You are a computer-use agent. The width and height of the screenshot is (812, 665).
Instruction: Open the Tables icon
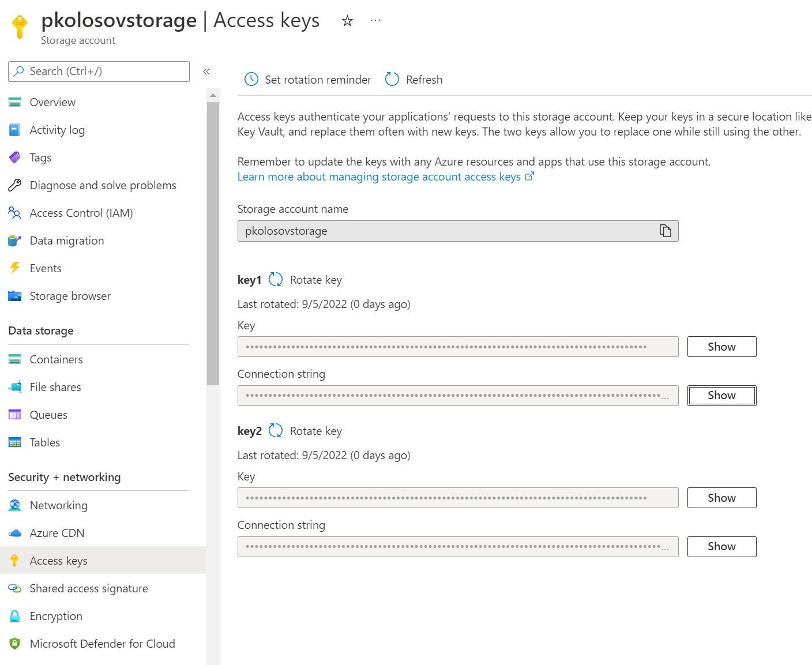15,442
